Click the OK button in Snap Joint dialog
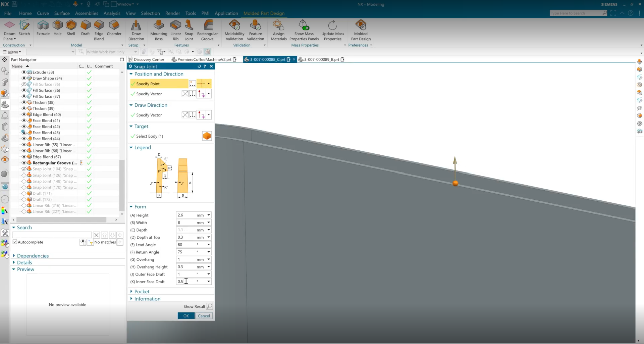644x344 pixels. pyautogui.click(x=186, y=316)
